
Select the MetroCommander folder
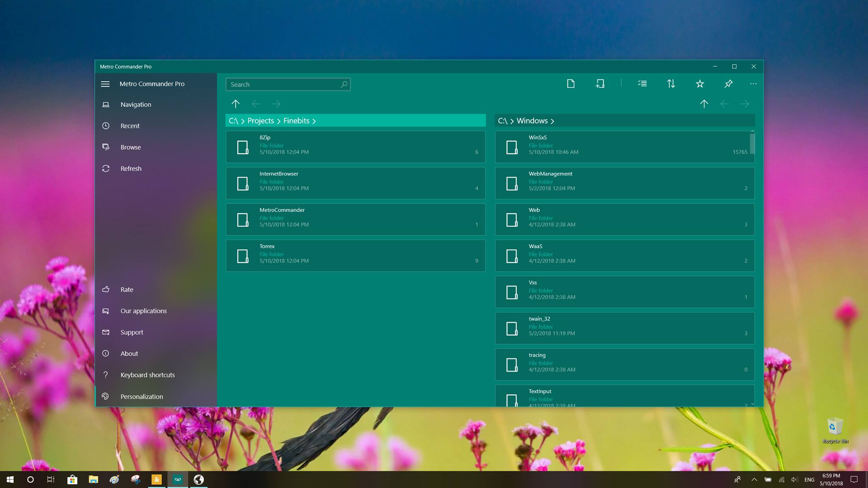[356, 219]
